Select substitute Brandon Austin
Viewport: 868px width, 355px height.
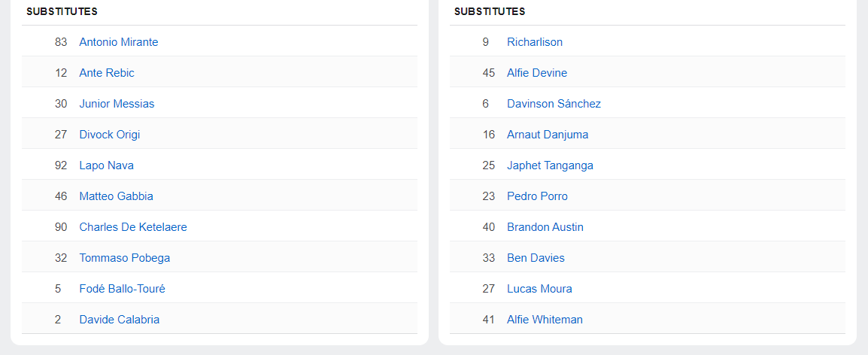point(545,227)
